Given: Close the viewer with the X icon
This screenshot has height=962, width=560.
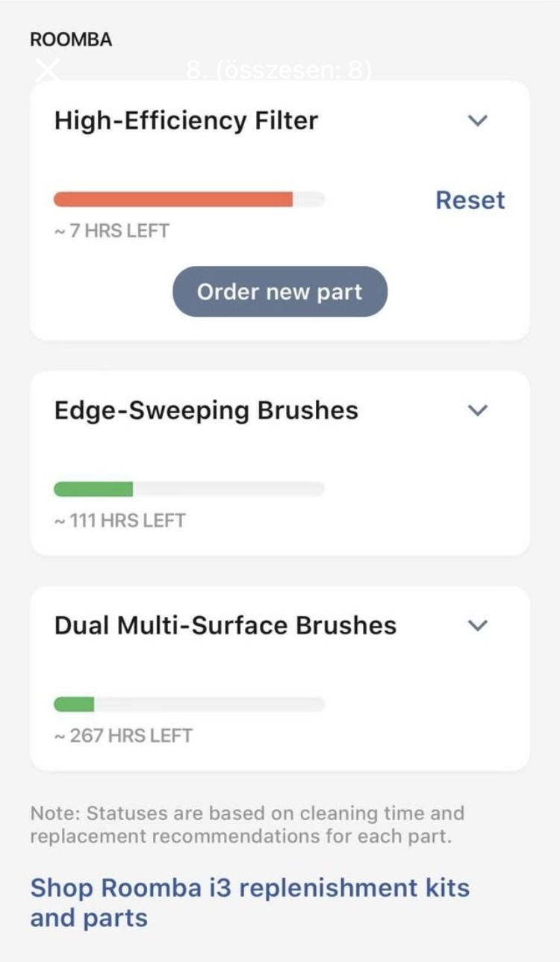Looking at the screenshot, I should coord(48,71).
